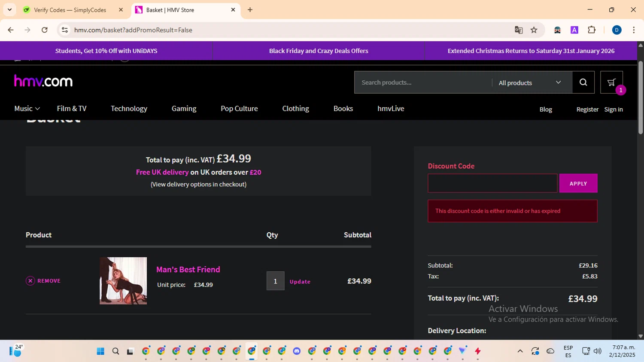Open tab search dropdown arrow
The height and width of the screenshot is (362, 644).
(9, 10)
